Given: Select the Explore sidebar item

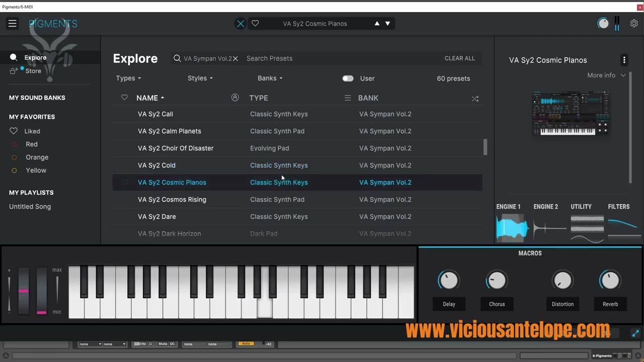Looking at the screenshot, I should [x=50, y=57].
